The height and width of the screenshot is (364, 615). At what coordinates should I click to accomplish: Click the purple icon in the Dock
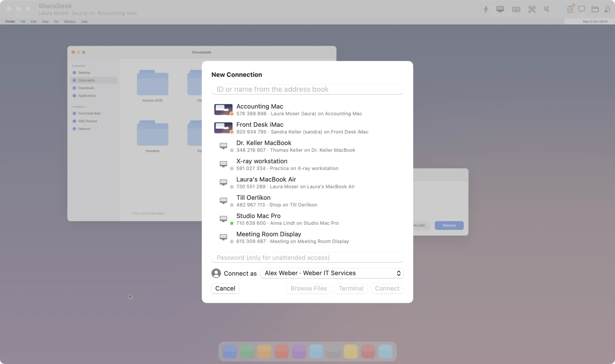[x=299, y=351]
